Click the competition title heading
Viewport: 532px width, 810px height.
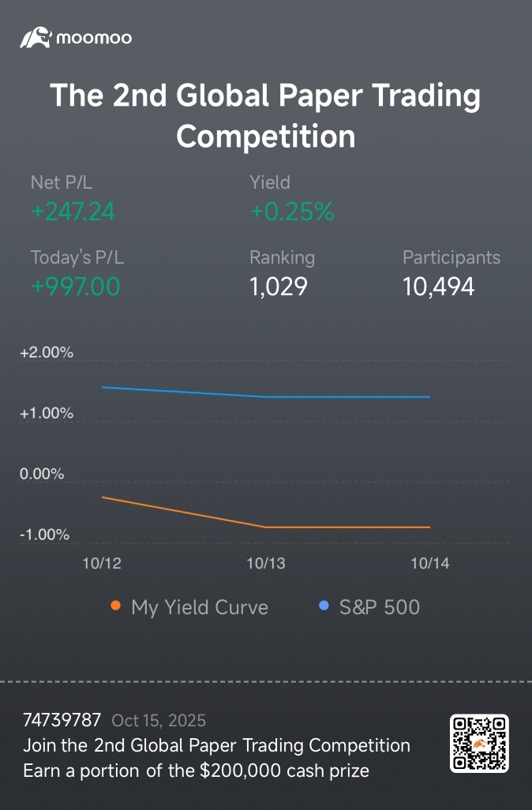[266, 115]
